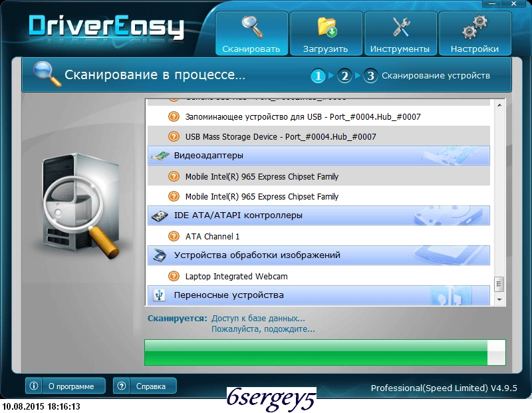Select Запоминающее устройство для USB row

tap(319, 117)
